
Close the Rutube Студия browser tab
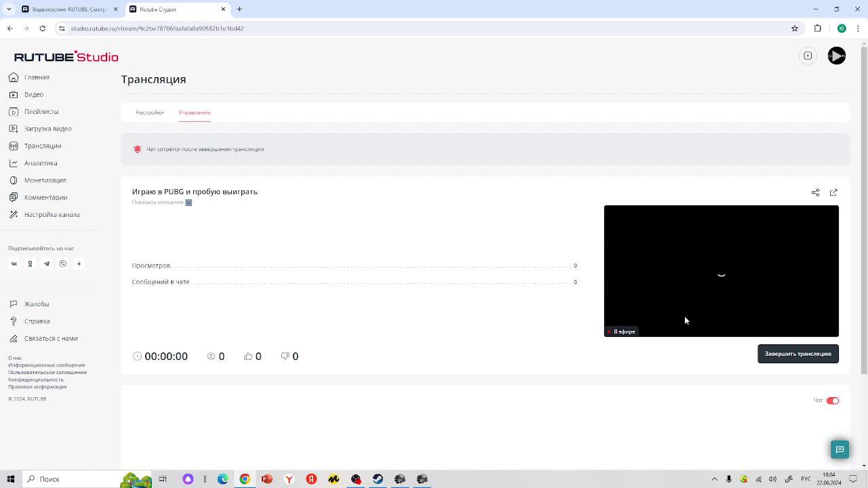[x=223, y=9]
